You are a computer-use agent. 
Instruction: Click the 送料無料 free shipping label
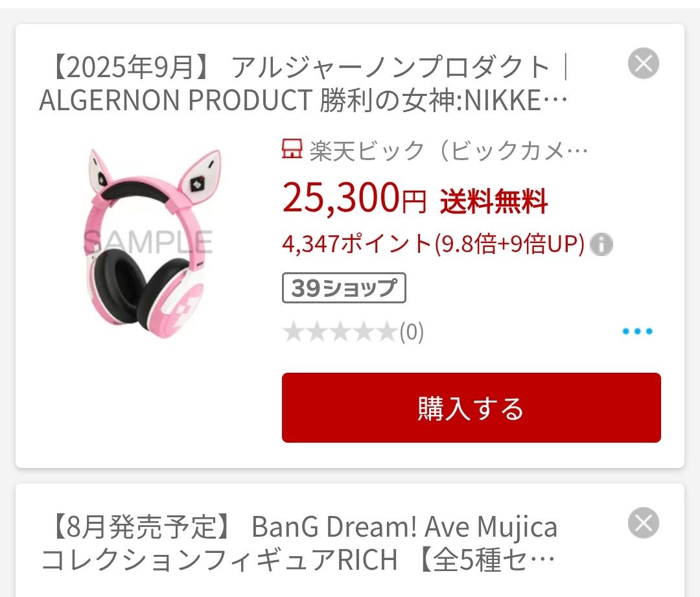click(x=494, y=202)
